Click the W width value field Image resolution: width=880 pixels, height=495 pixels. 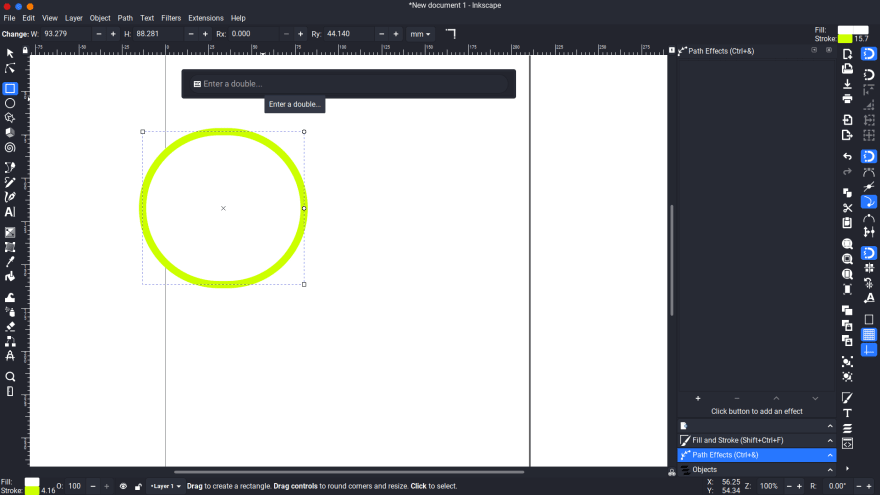coord(67,34)
